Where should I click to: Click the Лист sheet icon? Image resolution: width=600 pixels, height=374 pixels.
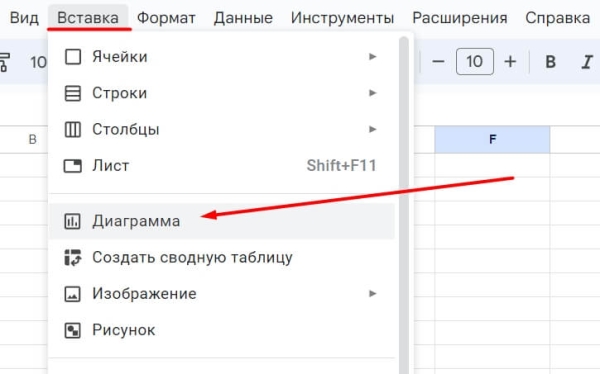[73, 166]
